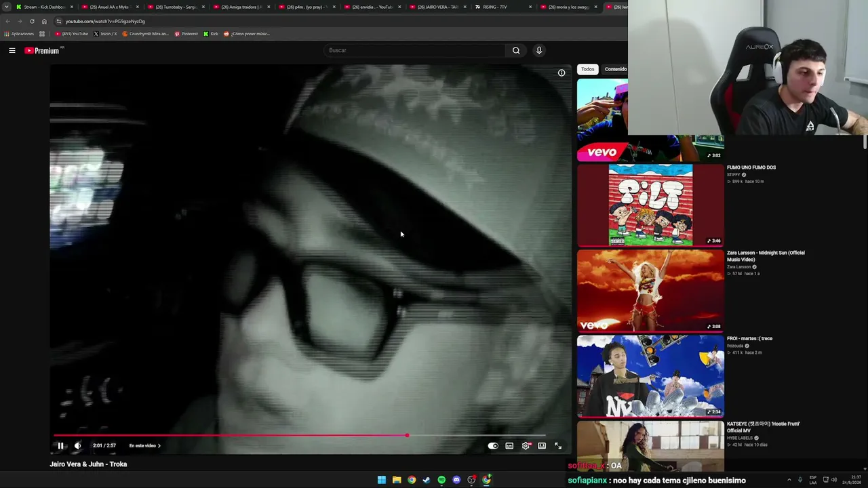Visit the STIFFY channel
Screen dimensions: 868x488
(734, 175)
